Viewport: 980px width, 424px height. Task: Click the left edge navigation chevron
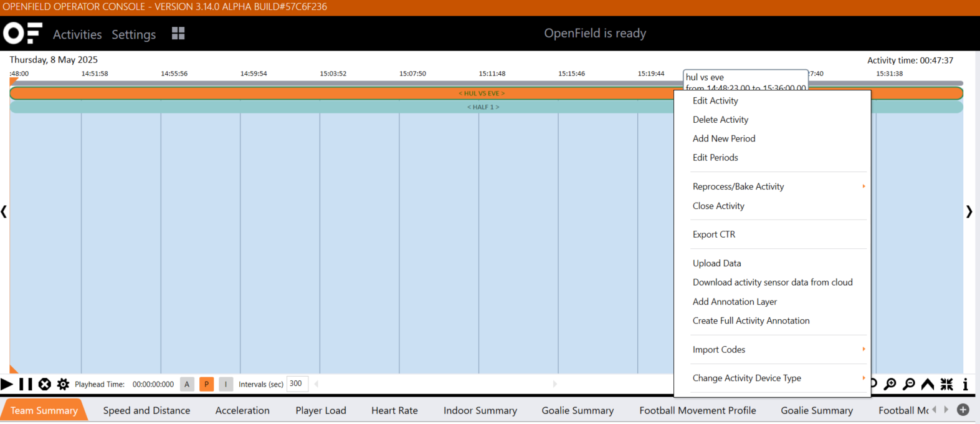pos(4,211)
